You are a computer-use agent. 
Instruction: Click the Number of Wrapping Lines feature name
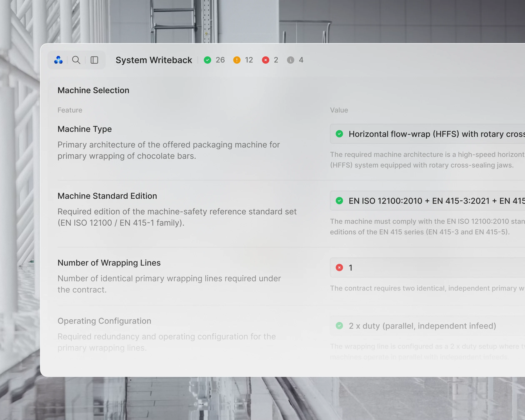(109, 263)
